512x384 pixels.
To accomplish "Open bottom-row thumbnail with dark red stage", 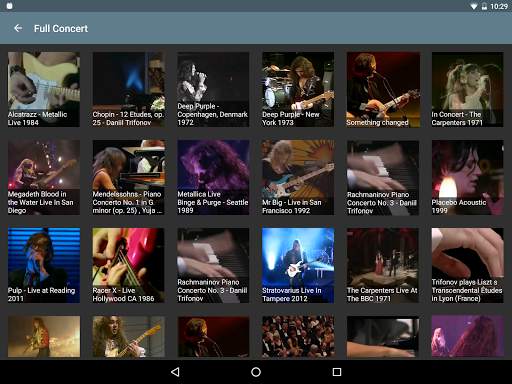I will pyautogui.click(x=213, y=337).
